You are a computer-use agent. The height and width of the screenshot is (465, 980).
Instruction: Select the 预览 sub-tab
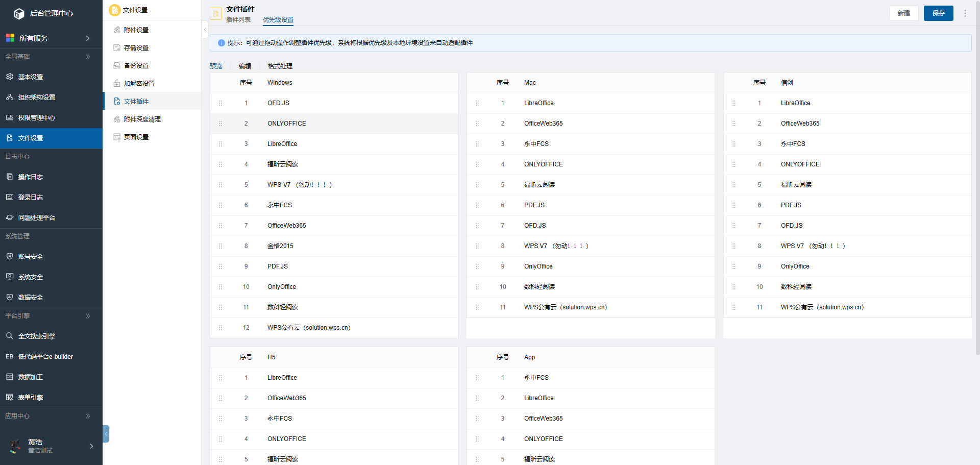(x=216, y=66)
